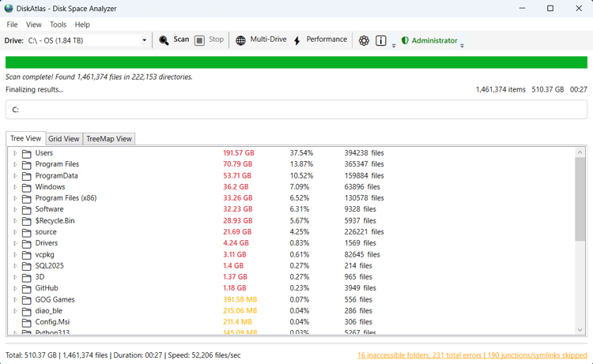Screen dimensions: 593x364
Task: Switch to the TreeMap View tab
Action: 109,139
